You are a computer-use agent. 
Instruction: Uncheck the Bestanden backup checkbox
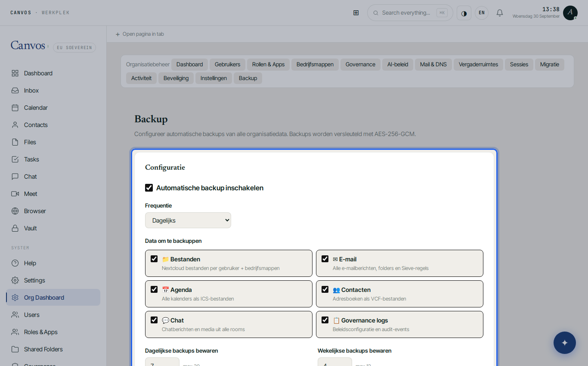pos(154,259)
